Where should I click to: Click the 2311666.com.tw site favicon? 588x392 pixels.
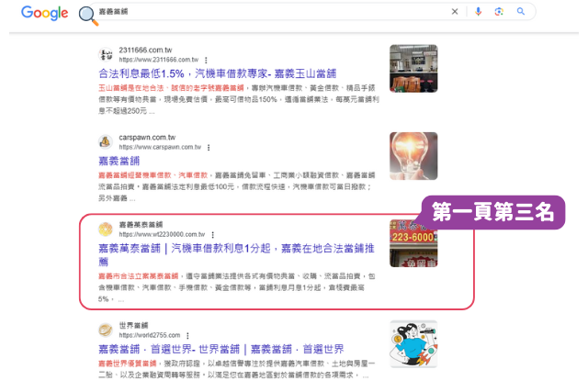[106, 55]
